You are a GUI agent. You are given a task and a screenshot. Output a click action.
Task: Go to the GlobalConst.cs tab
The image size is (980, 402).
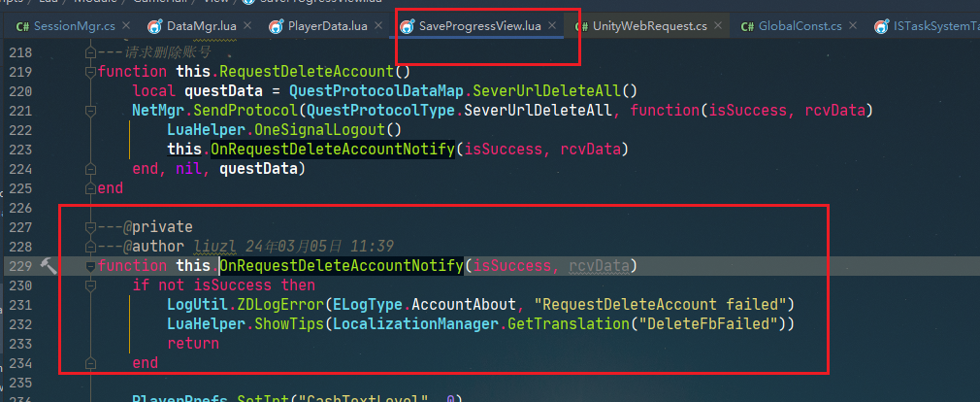[800, 26]
